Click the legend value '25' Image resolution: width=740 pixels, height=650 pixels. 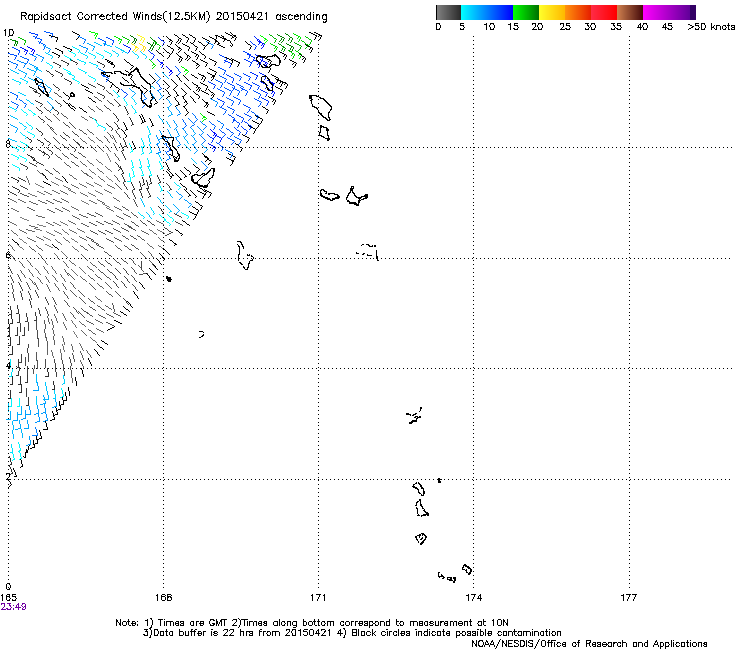(565, 27)
